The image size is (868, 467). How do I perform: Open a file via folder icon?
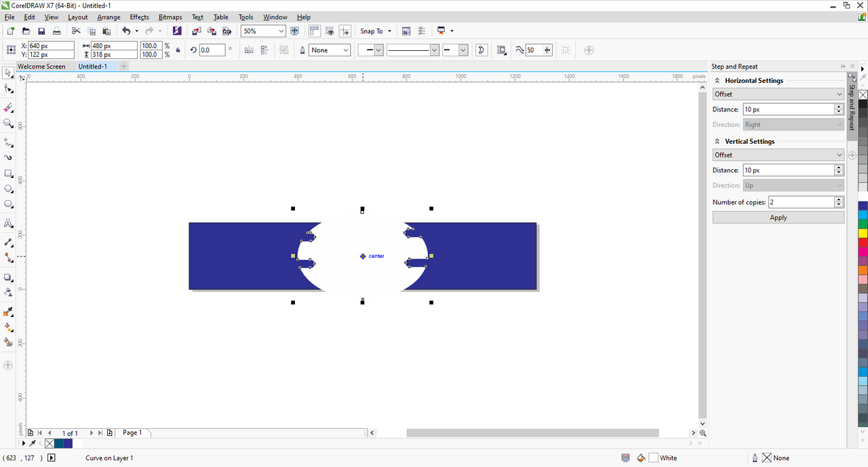point(26,31)
